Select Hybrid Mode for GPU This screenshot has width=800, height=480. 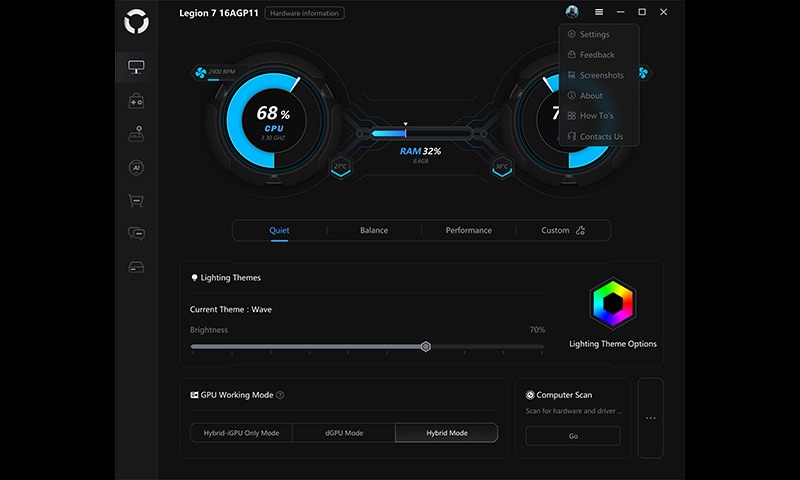(x=446, y=433)
